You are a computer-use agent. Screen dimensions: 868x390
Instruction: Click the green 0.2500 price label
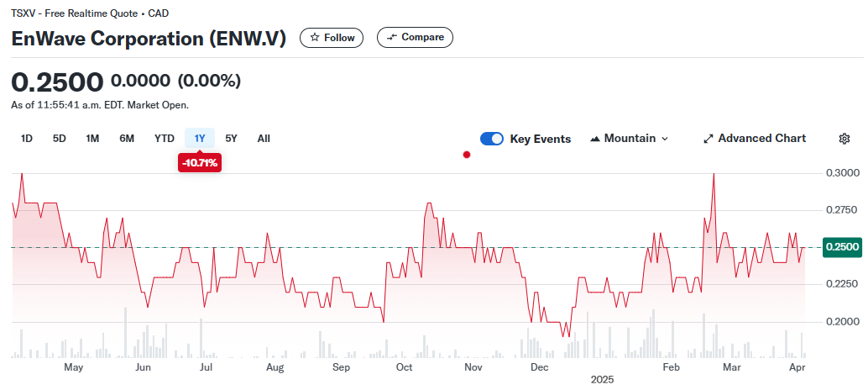tap(843, 247)
